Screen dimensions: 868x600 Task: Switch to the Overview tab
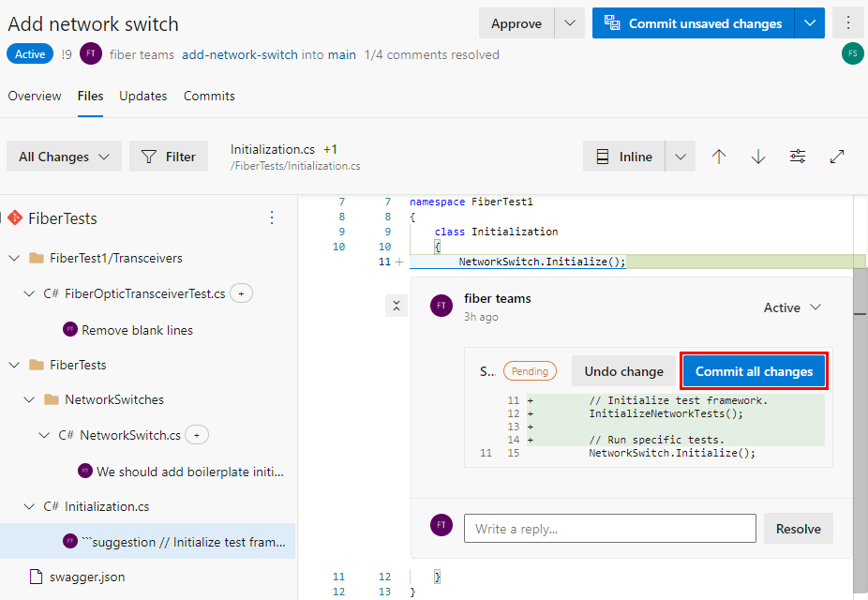pos(35,96)
